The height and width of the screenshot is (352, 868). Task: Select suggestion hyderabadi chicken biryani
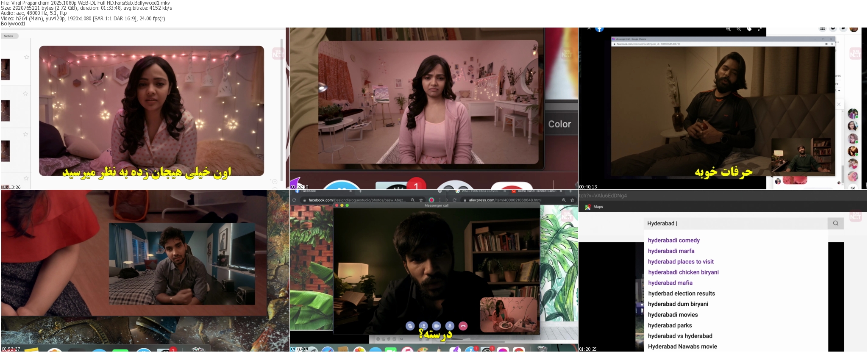683,272
